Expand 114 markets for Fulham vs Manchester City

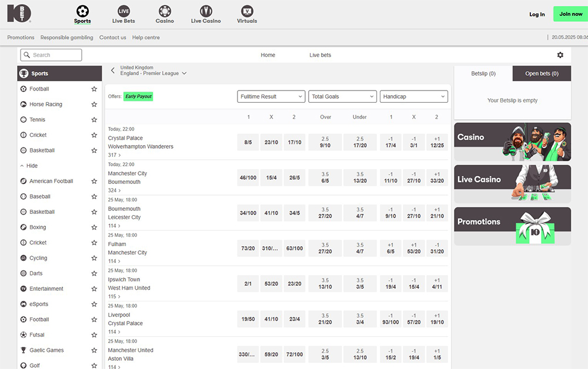115,261
